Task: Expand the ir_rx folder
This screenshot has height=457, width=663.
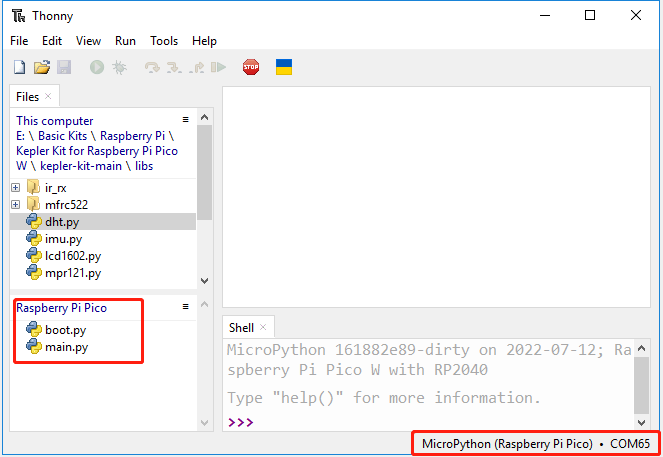Action: (16, 187)
